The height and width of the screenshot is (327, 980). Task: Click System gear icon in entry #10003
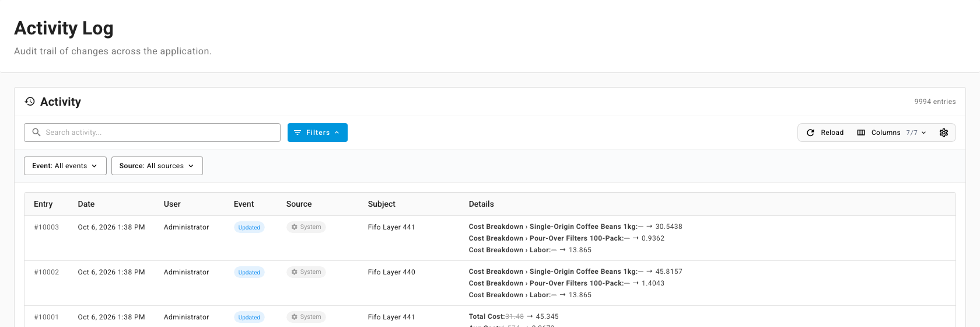click(295, 227)
